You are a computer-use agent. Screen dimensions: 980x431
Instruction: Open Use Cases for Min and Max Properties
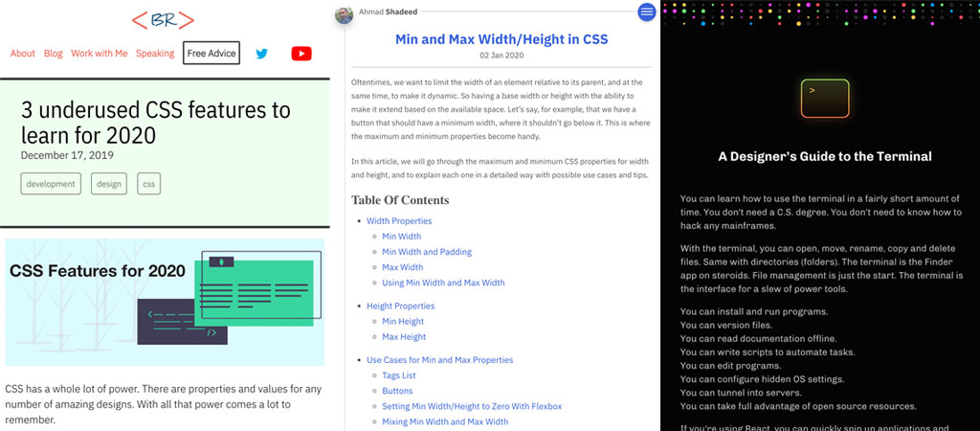440,360
